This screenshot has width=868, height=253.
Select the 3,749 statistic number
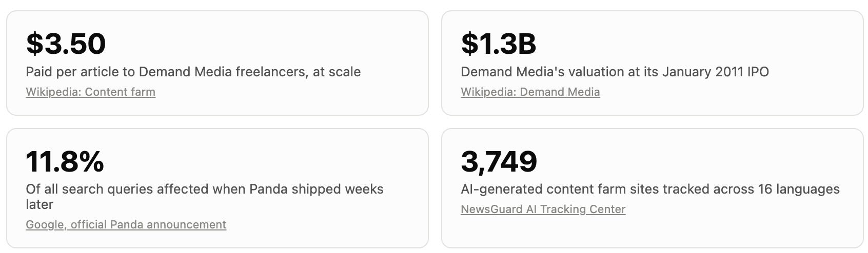click(499, 162)
